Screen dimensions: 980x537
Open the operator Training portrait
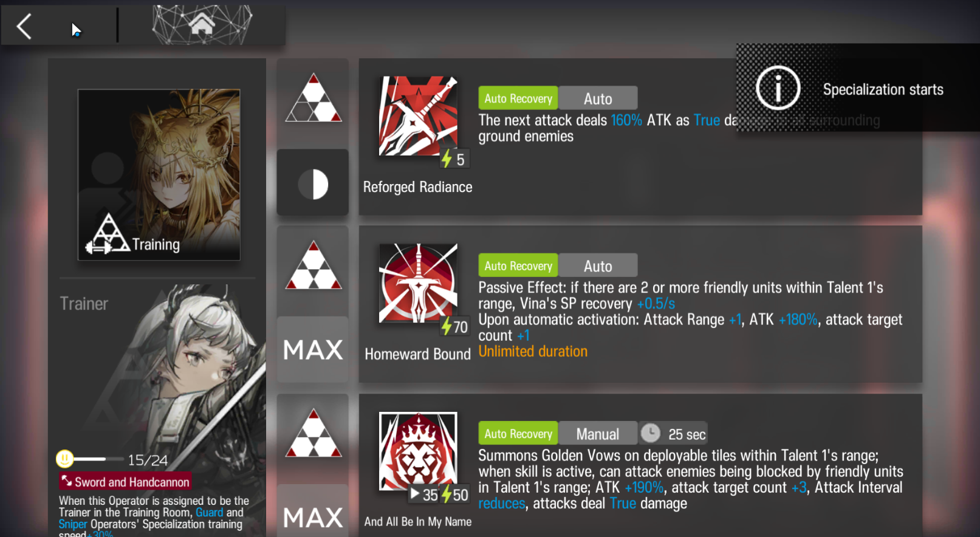[x=159, y=175]
